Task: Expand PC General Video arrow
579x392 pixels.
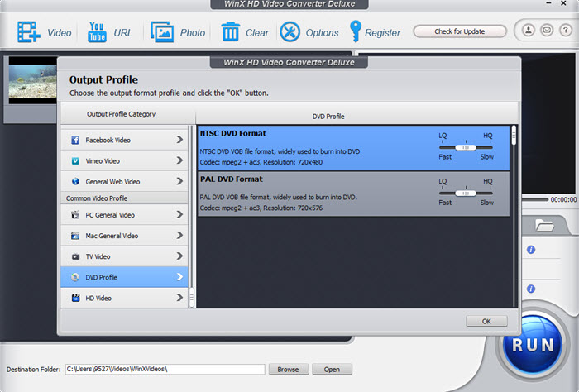Action: 179,214
